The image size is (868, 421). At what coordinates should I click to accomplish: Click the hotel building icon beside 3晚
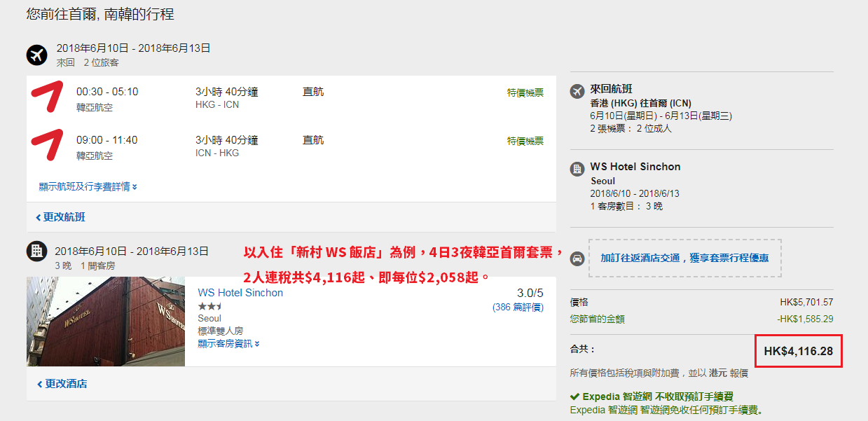[x=36, y=251]
